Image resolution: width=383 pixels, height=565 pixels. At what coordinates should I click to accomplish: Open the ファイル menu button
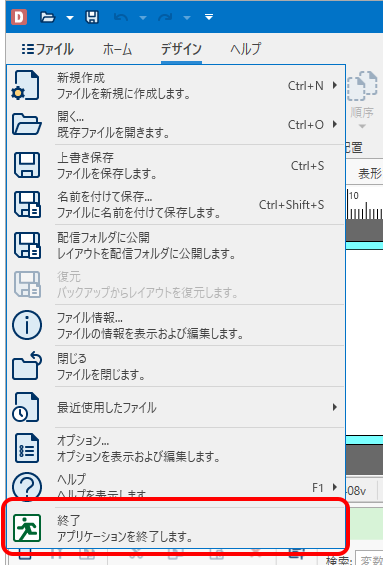(48, 49)
